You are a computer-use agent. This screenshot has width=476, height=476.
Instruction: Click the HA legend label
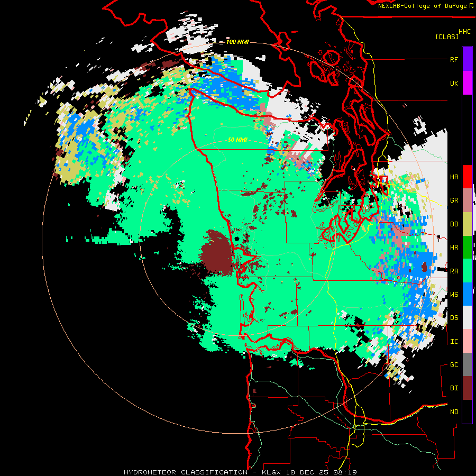[x=454, y=177]
